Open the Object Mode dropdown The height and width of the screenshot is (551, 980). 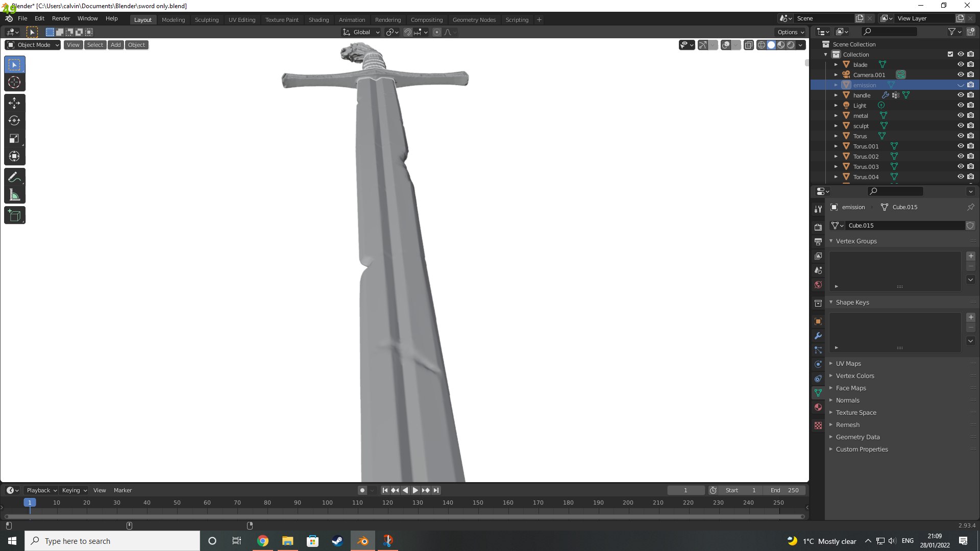pyautogui.click(x=33, y=45)
